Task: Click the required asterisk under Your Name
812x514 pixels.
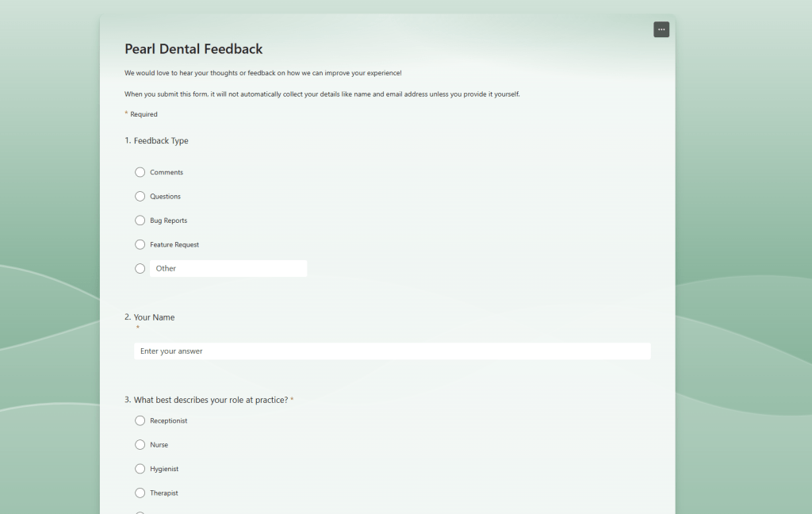Action: [x=137, y=328]
